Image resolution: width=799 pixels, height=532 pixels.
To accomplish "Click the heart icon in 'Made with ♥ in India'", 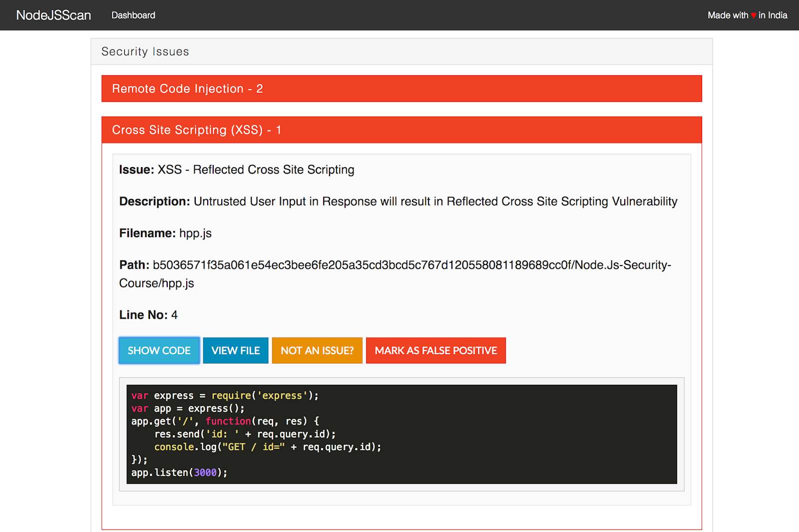I will tap(753, 15).
